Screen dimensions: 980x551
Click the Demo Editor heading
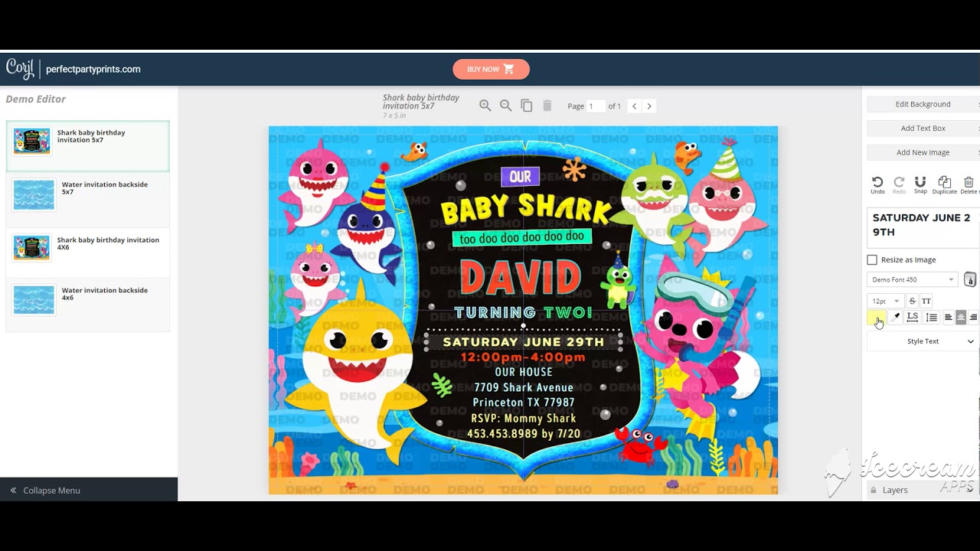36,99
